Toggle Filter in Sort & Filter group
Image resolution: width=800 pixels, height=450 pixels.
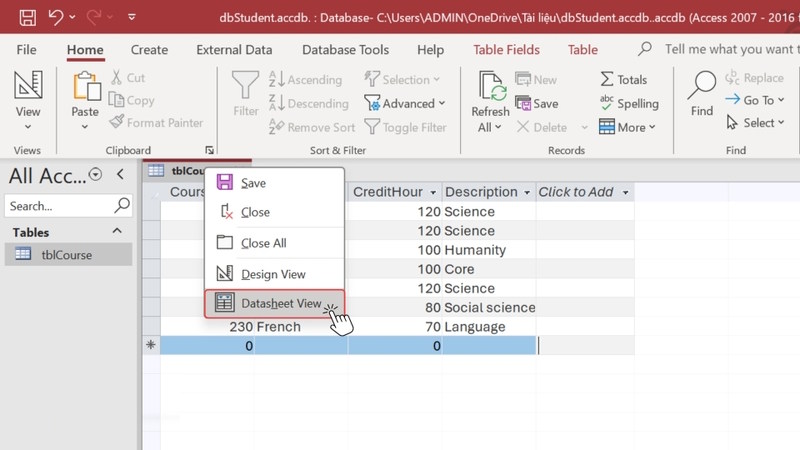pyautogui.click(x=405, y=127)
